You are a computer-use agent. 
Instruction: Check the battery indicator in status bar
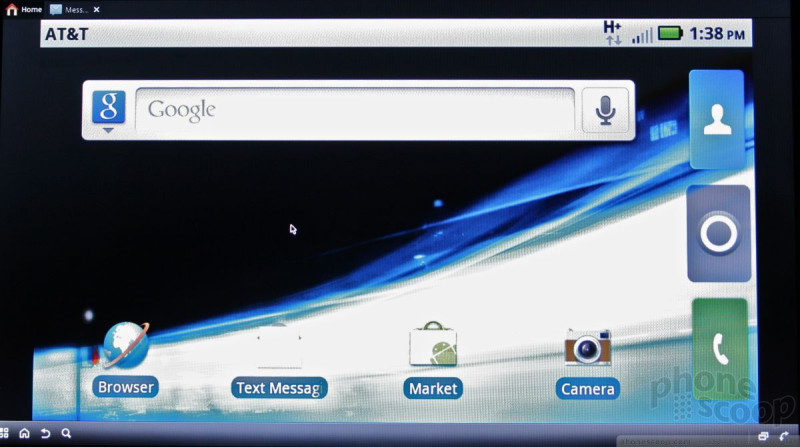click(670, 34)
